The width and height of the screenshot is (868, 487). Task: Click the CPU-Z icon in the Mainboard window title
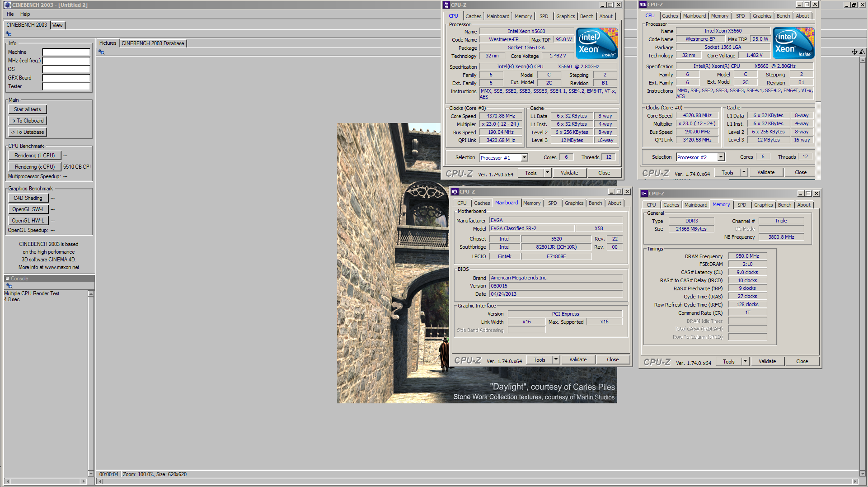(455, 192)
